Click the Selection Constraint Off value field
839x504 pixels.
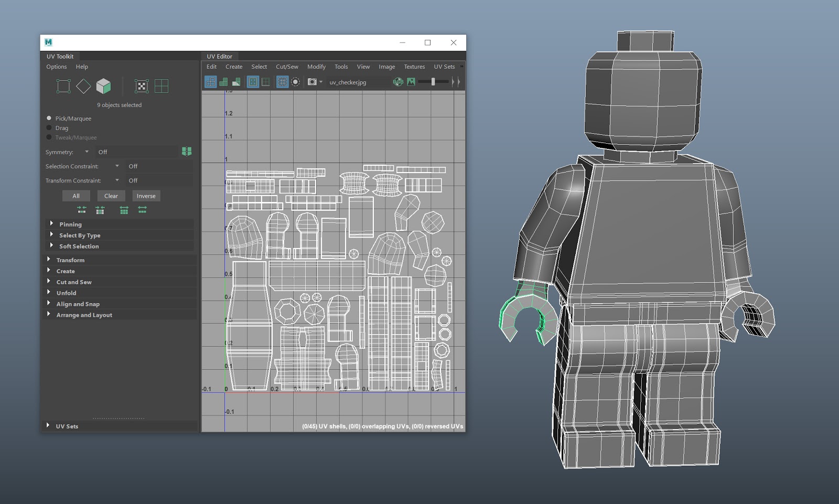click(x=159, y=166)
